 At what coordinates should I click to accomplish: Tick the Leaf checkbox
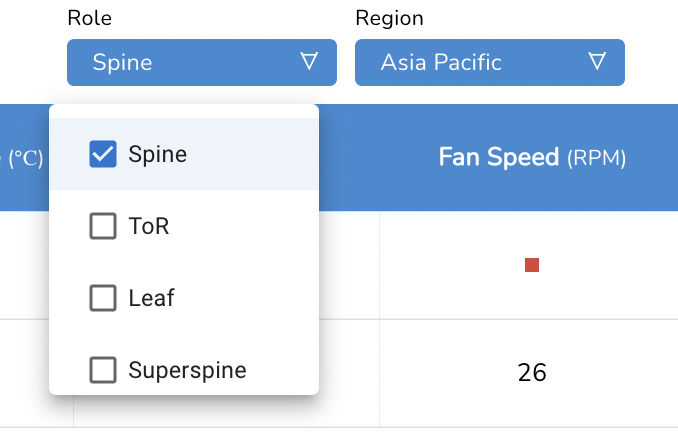pos(103,298)
